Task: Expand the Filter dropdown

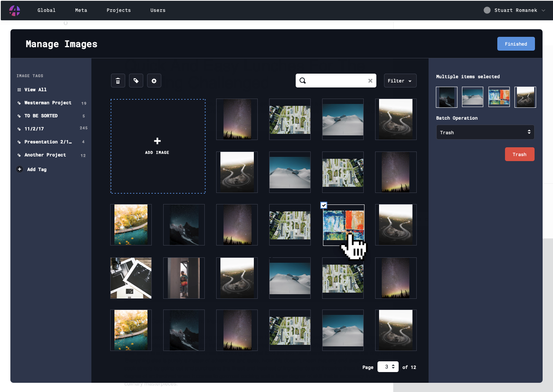Action: pos(400,81)
